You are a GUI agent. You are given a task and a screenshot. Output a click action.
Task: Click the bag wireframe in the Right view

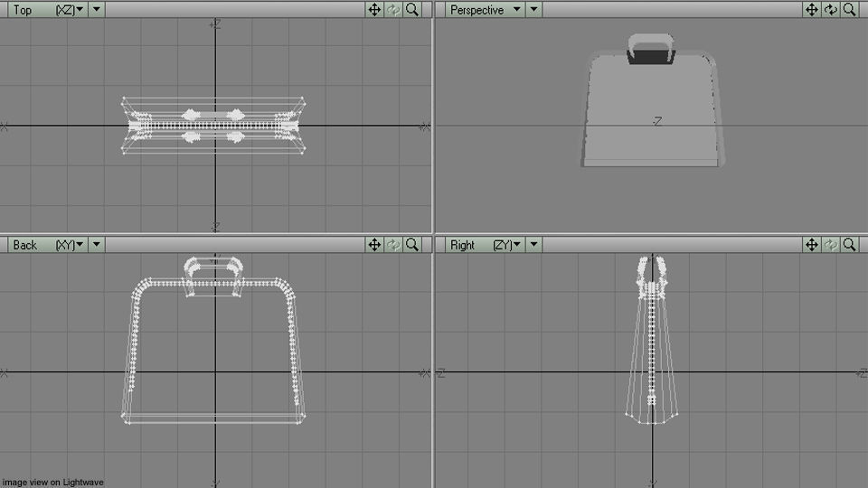tap(652, 341)
